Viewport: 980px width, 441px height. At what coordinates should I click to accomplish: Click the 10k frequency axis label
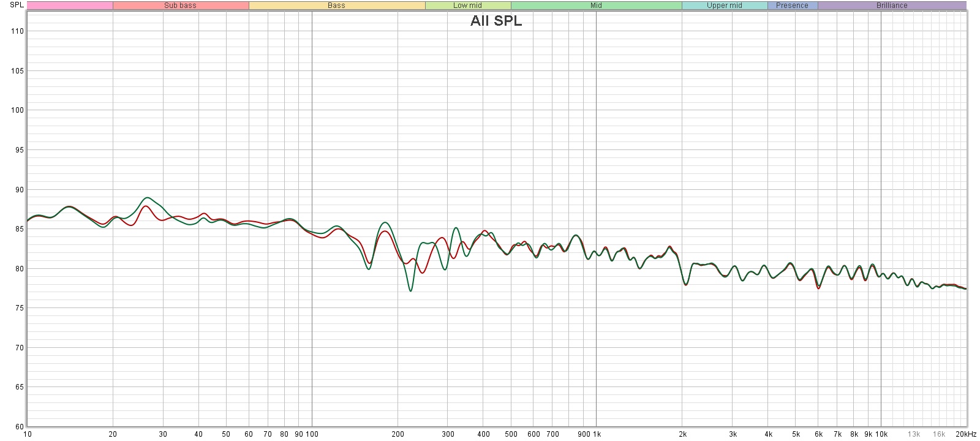pyautogui.click(x=881, y=434)
